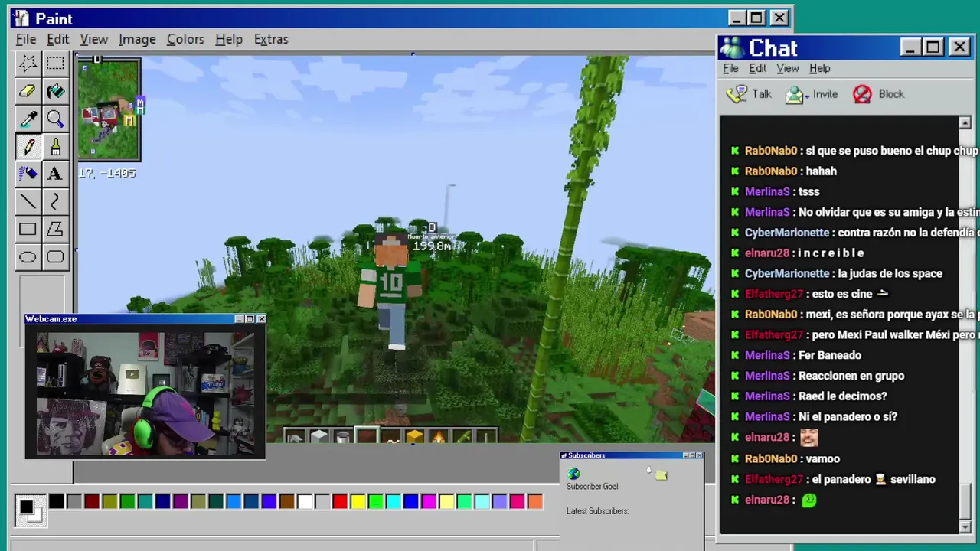Open Paint's Help menu
This screenshot has height=551, width=980.
point(228,39)
